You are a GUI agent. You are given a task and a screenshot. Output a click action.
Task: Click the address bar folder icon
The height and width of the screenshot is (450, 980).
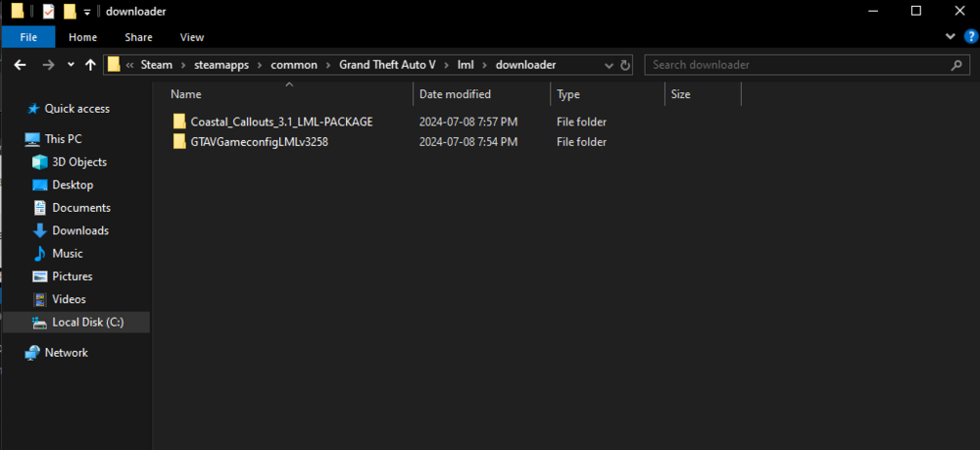pos(113,65)
